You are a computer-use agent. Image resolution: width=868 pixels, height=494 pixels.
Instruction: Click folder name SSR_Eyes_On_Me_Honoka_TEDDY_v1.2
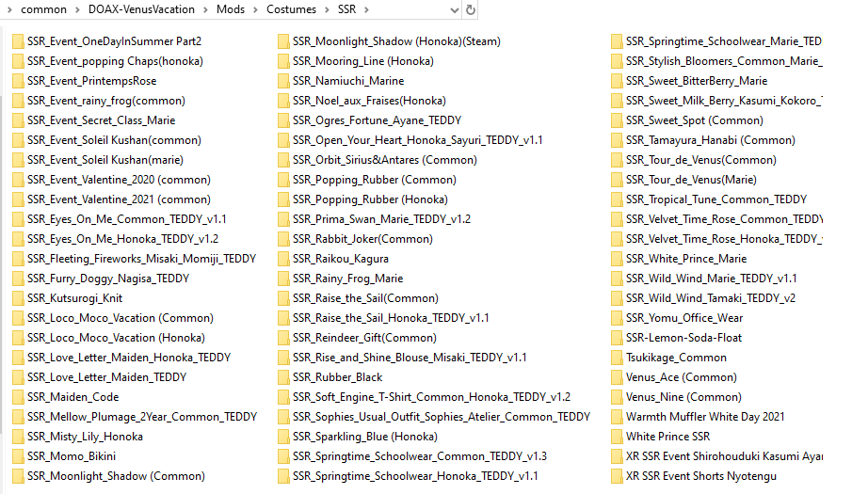123,239
